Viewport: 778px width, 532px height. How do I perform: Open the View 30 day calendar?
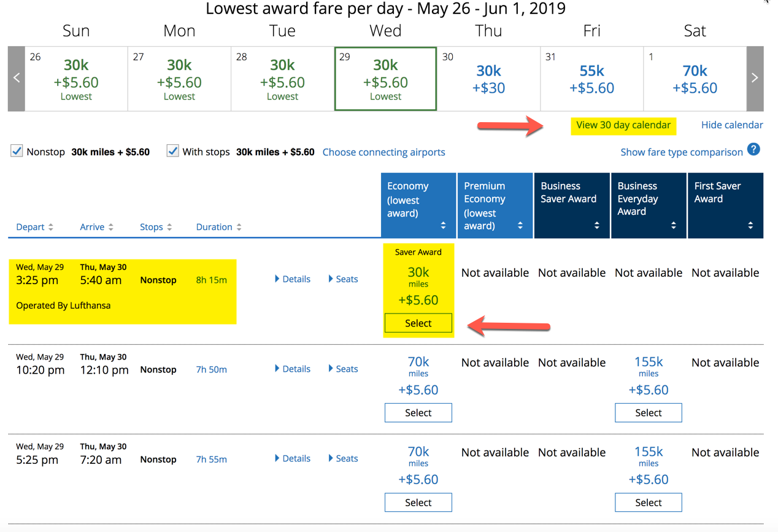point(623,125)
